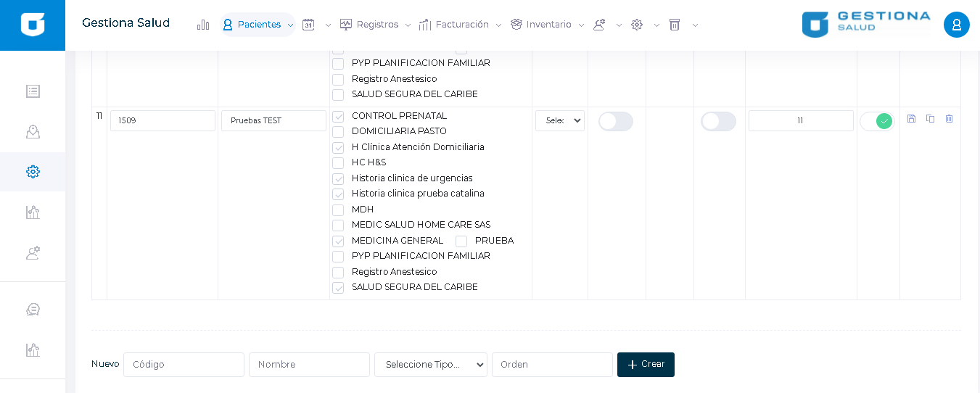Open the Inventario menu

point(548,25)
